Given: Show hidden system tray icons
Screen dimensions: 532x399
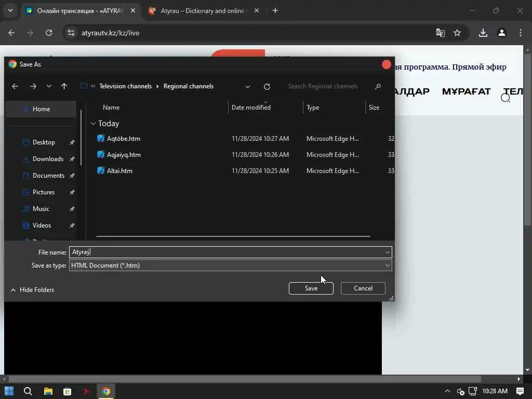Looking at the screenshot, I should [x=447, y=391].
